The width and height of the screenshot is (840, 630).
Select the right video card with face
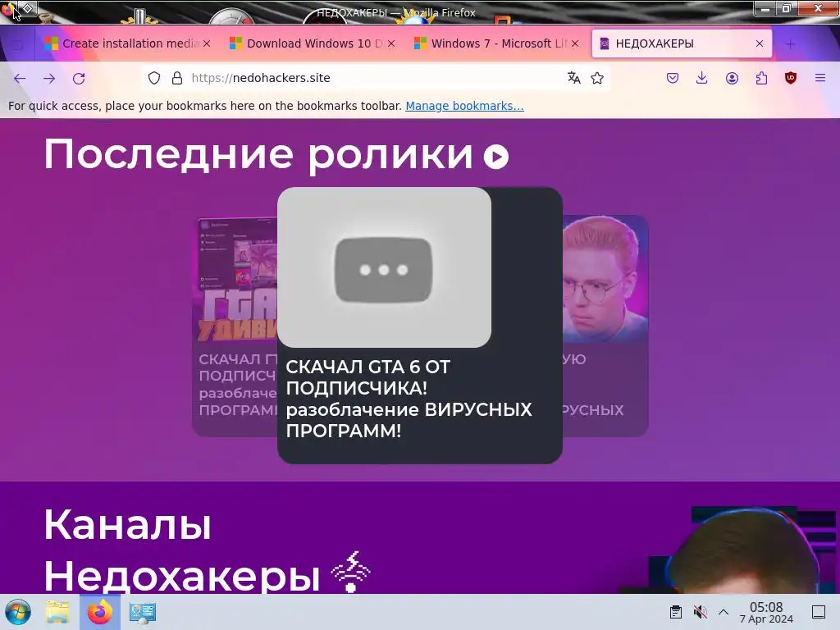(605, 326)
